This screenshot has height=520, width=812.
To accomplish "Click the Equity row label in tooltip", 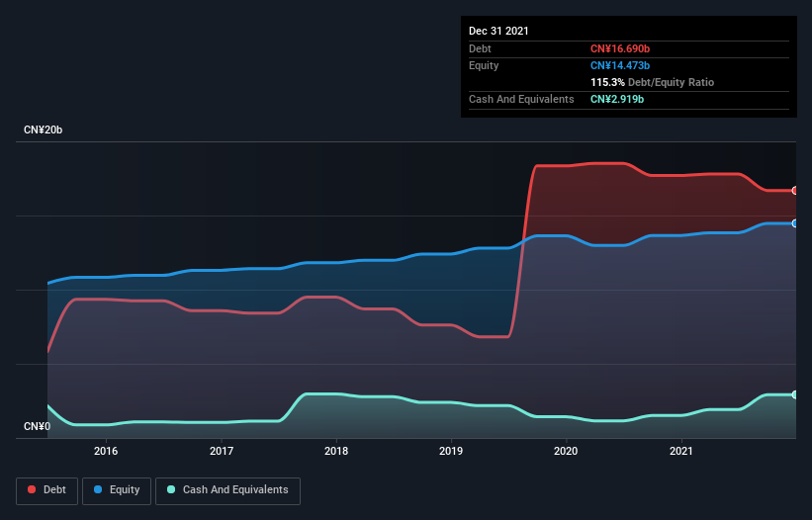I will (484, 65).
